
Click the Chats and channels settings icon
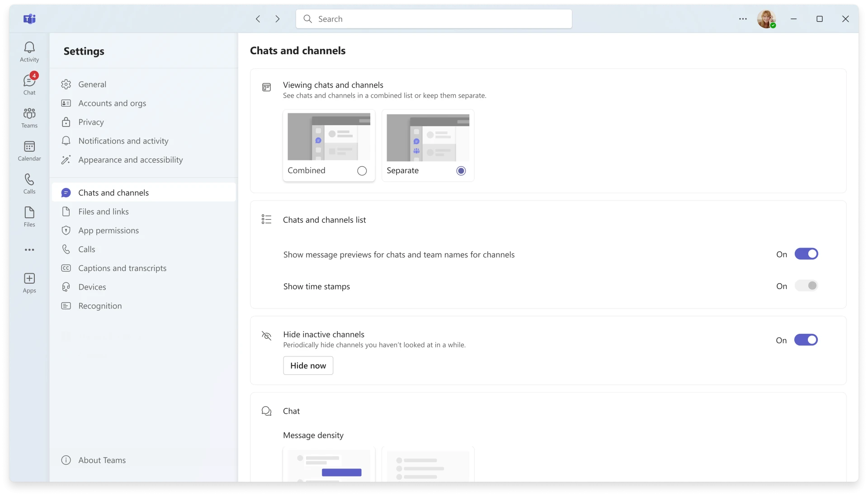[x=66, y=192]
